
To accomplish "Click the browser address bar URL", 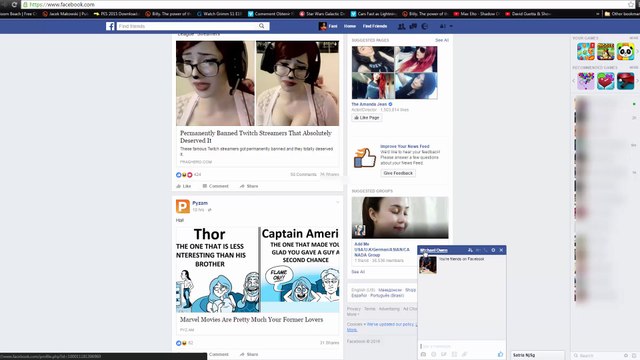I will (x=62, y=4).
